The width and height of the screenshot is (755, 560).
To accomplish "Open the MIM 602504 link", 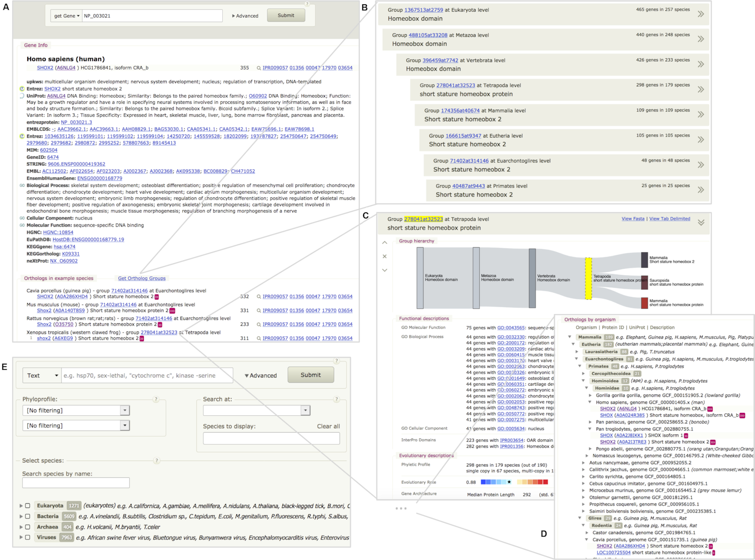I will click(49, 150).
